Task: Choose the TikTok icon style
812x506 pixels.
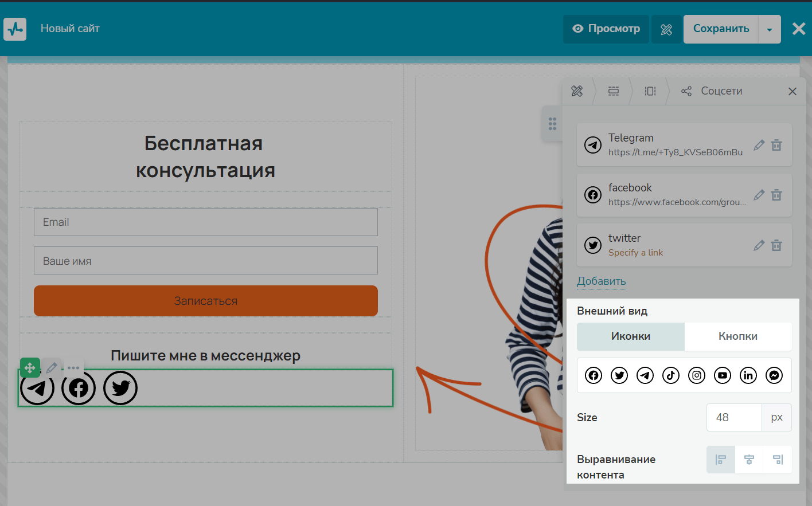Action: click(671, 375)
